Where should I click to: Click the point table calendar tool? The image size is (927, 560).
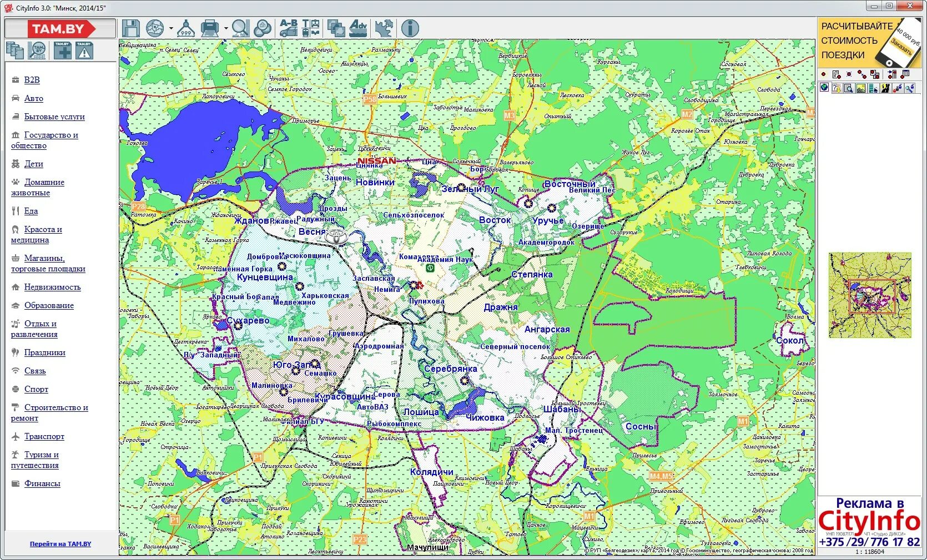[x=905, y=74]
